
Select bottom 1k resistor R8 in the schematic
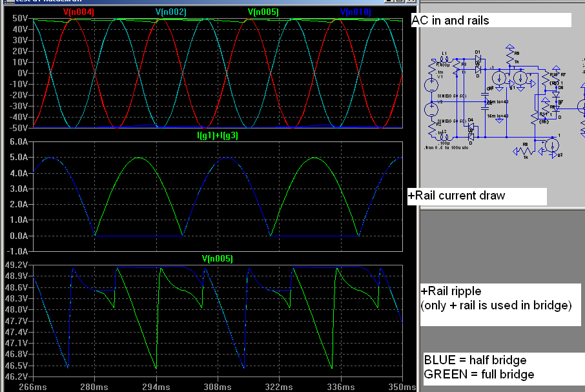pos(524,151)
